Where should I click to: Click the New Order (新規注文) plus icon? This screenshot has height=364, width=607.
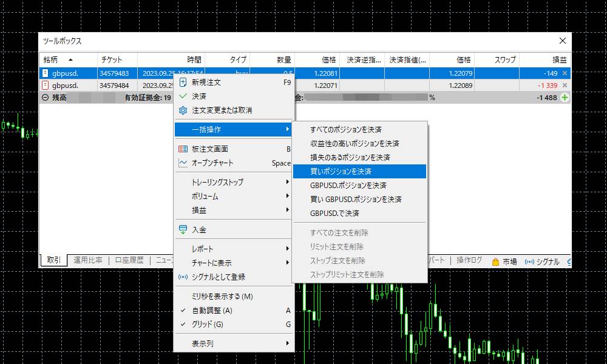(x=184, y=82)
